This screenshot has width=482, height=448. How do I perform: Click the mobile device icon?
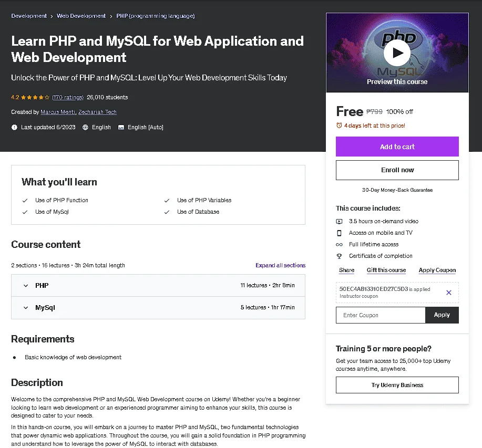[339, 233]
